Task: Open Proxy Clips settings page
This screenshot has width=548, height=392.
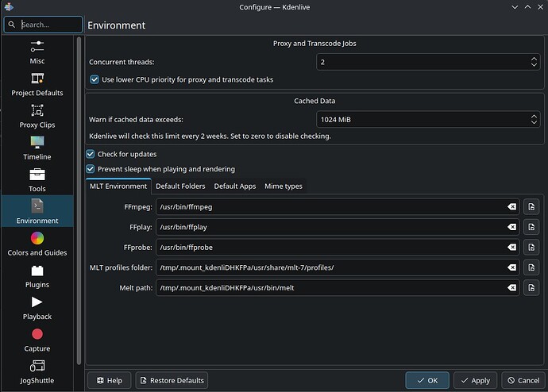Action: [37, 116]
